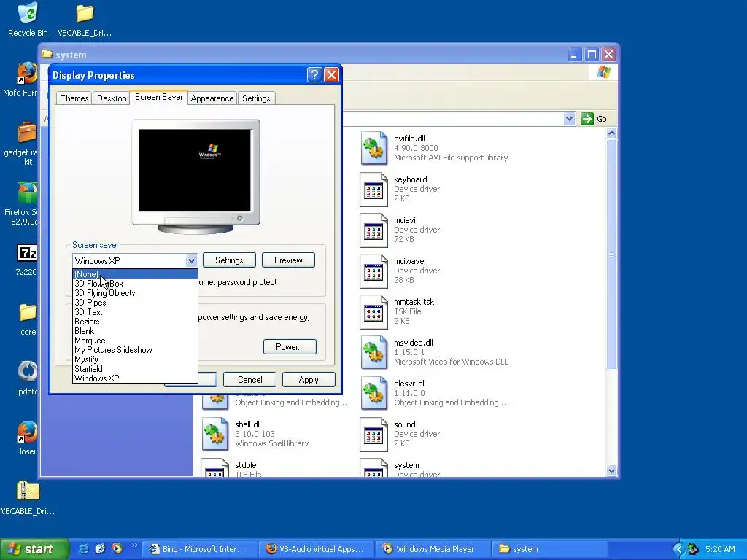
Task: Select the sound device driver icon
Action: [x=373, y=435]
